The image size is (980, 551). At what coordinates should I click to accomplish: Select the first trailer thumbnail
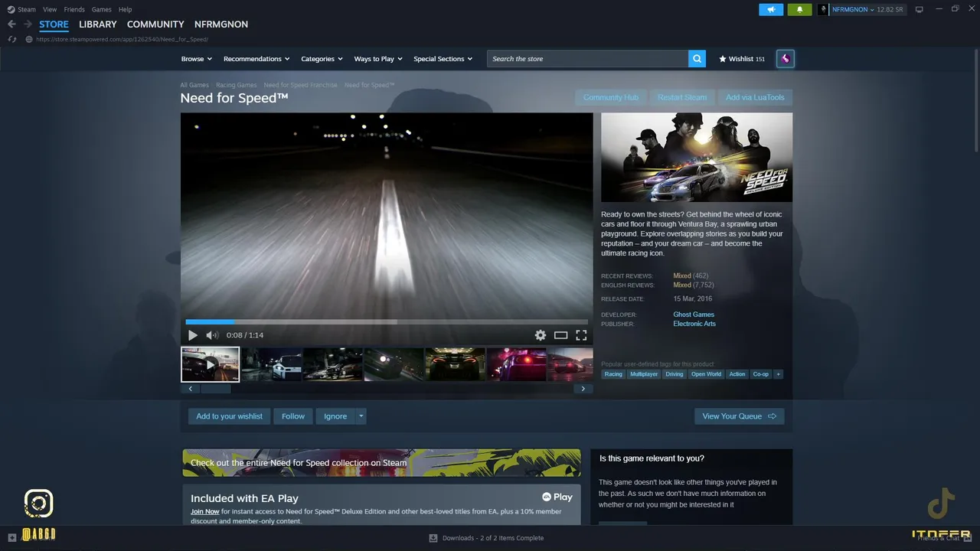(x=210, y=364)
